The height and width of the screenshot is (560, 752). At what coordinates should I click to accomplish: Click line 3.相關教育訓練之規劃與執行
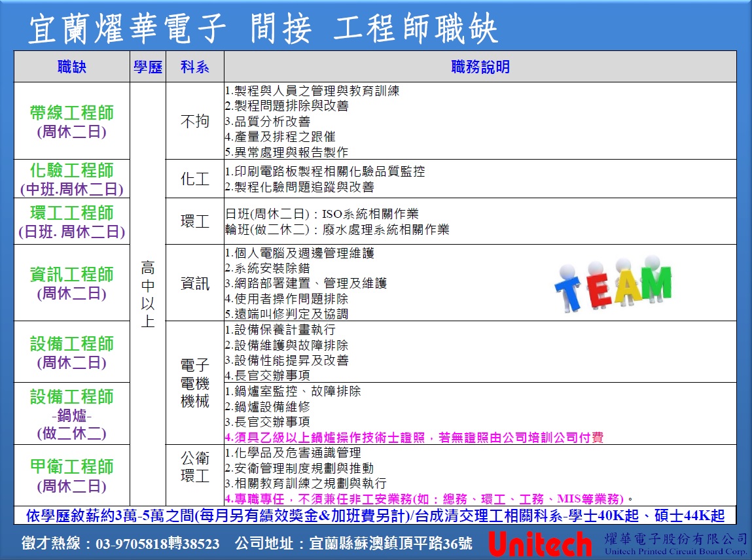coord(306,483)
